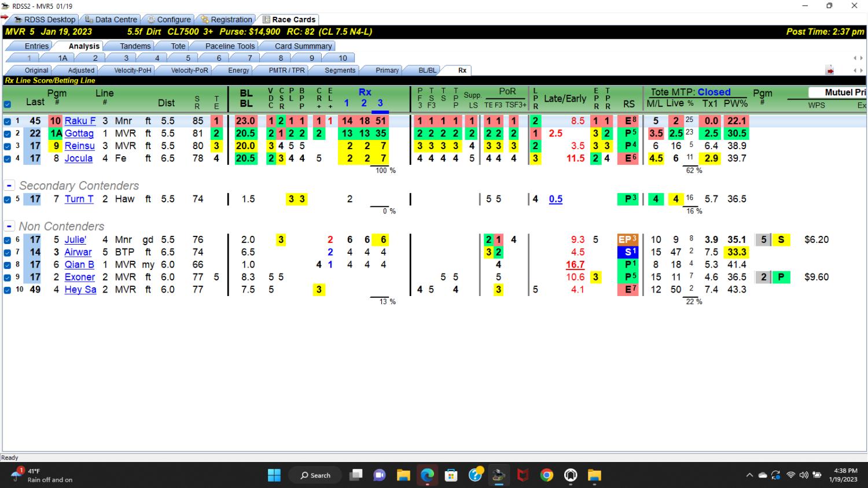Image resolution: width=868 pixels, height=488 pixels.
Task: Open the weather widget on the taskbar
Action: (x=43, y=475)
